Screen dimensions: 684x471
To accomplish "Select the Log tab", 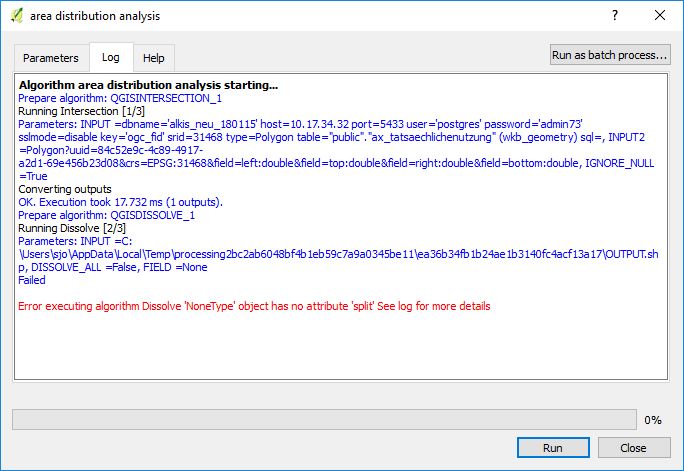I will click(x=111, y=57).
